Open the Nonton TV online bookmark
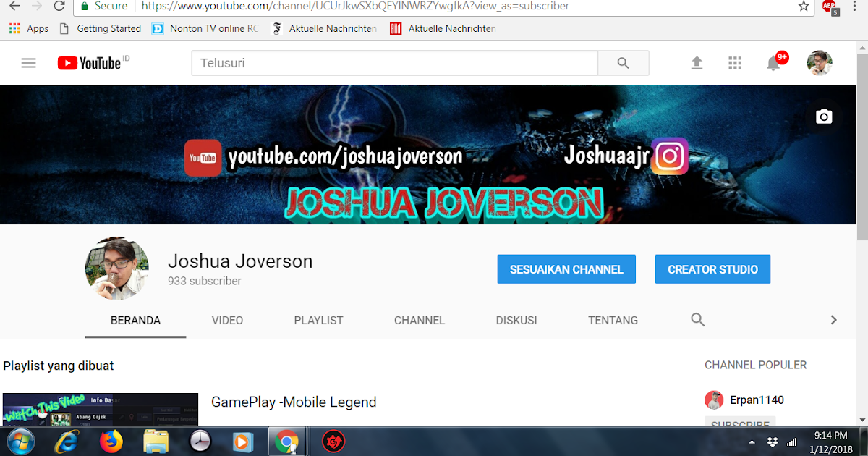The width and height of the screenshot is (868, 456). click(x=205, y=28)
